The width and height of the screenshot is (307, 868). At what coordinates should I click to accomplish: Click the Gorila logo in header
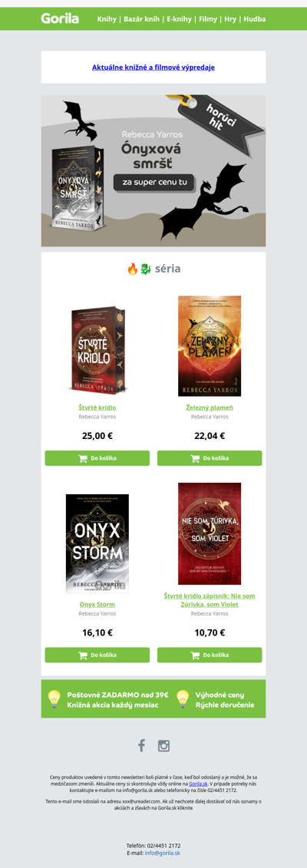pyautogui.click(x=60, y=19)
